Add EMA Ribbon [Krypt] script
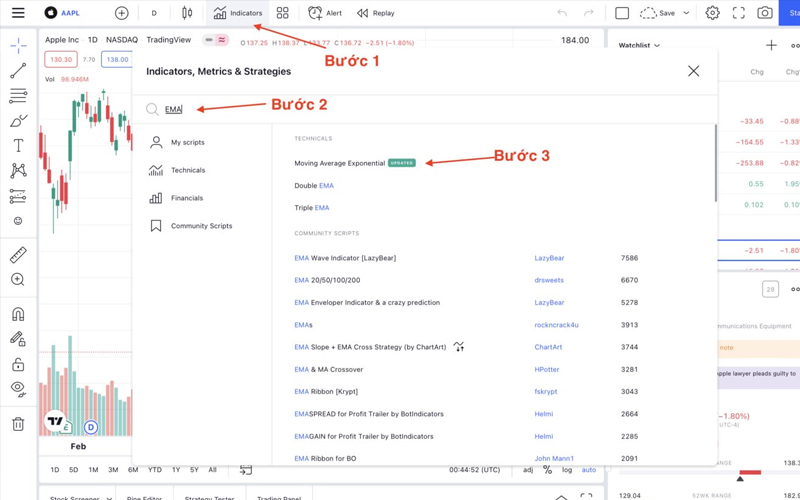 (x=326, y=392)
